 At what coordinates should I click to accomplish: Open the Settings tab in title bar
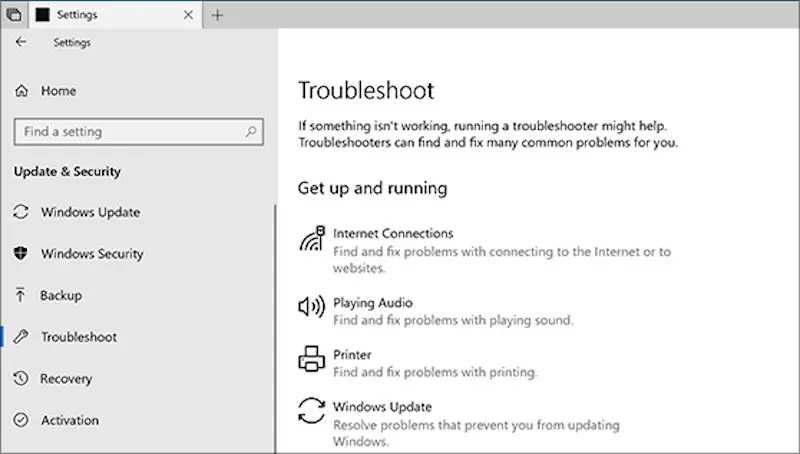110,15
